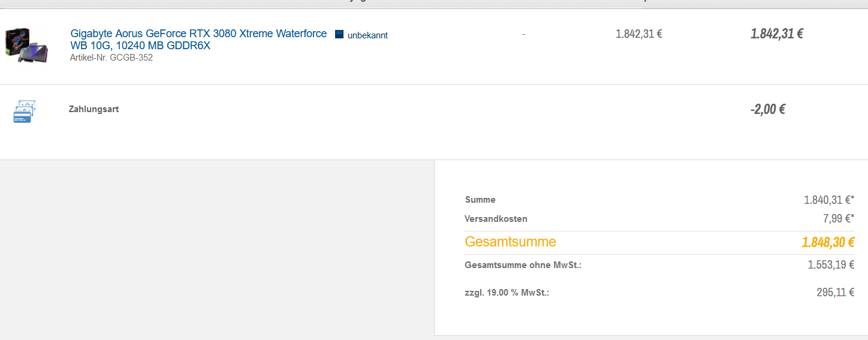Click the VAT amount 295,11 €
The height and width of the screenshot is (340, 868).
pyautogui.click(x=836, y=293)
